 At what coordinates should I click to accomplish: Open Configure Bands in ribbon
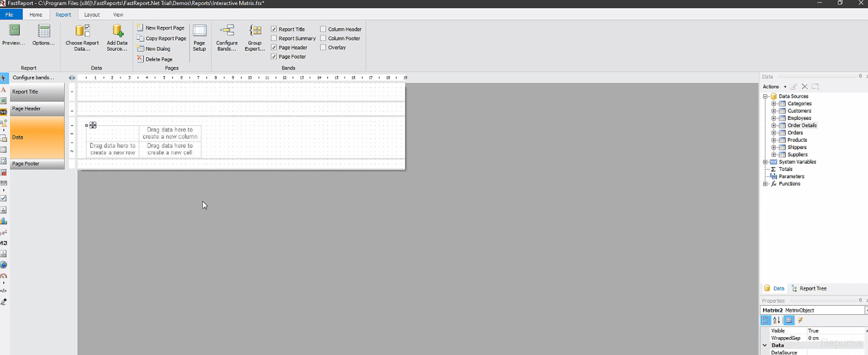[x=227, y=31]
